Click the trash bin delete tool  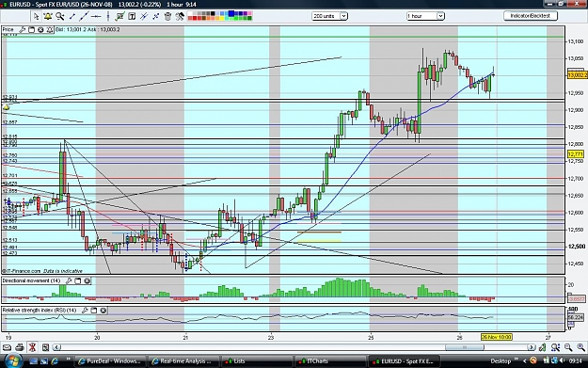pos(167,16)
